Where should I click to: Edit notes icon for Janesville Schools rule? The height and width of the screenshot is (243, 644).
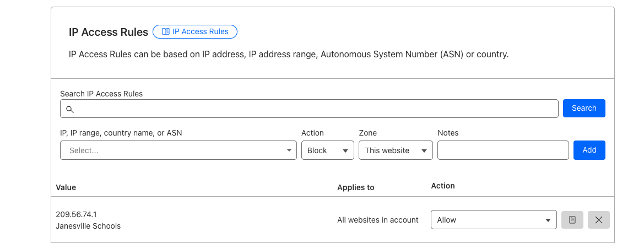pyautogui.click(x=572, y=220)
